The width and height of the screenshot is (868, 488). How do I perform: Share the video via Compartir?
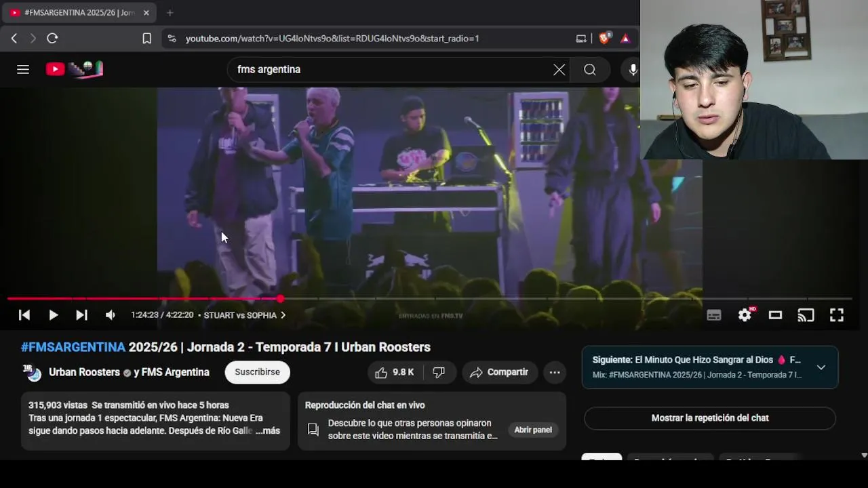click(500, 372)
